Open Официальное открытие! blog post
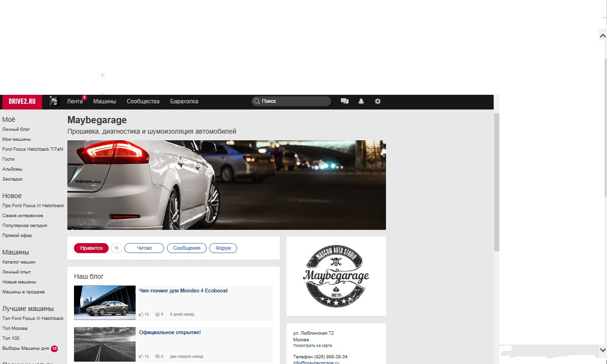The image size is (607, 364). tap(170, 333)
